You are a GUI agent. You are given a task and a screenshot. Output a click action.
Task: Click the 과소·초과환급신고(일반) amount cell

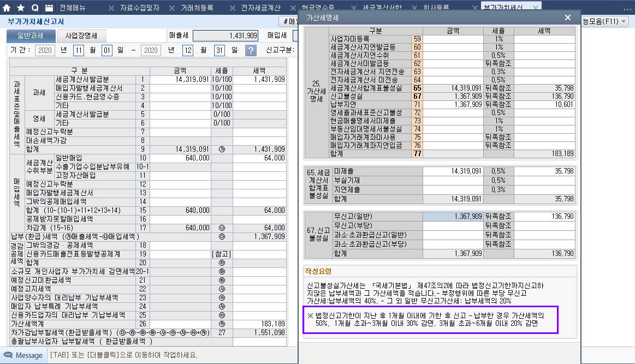coord(453,235)
